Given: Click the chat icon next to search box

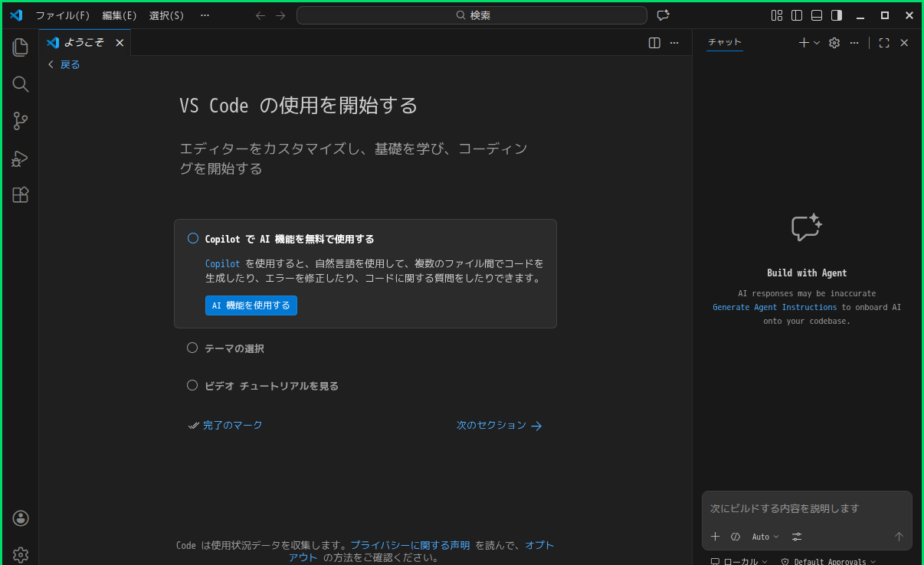Looking at the screenshot, I should 664,15.
